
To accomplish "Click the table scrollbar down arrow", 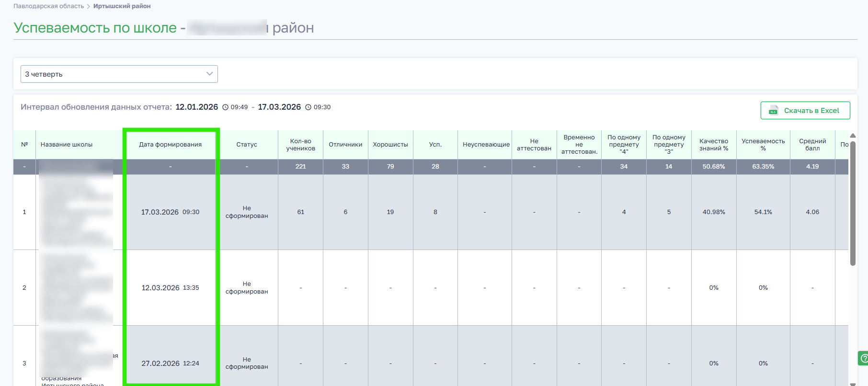I will (x=853, y=383).
